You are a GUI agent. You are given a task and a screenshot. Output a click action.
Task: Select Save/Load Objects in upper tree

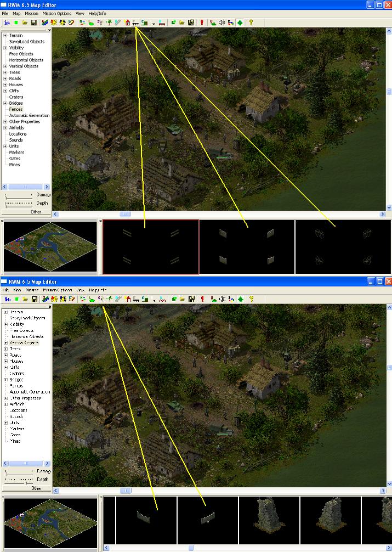(27, 42)
